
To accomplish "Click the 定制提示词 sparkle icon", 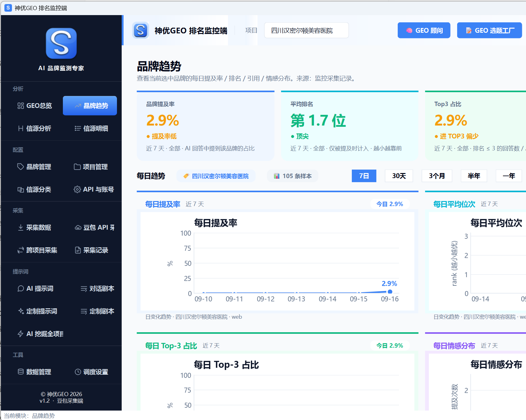I will pyautogui.click(x=21, y=311).
